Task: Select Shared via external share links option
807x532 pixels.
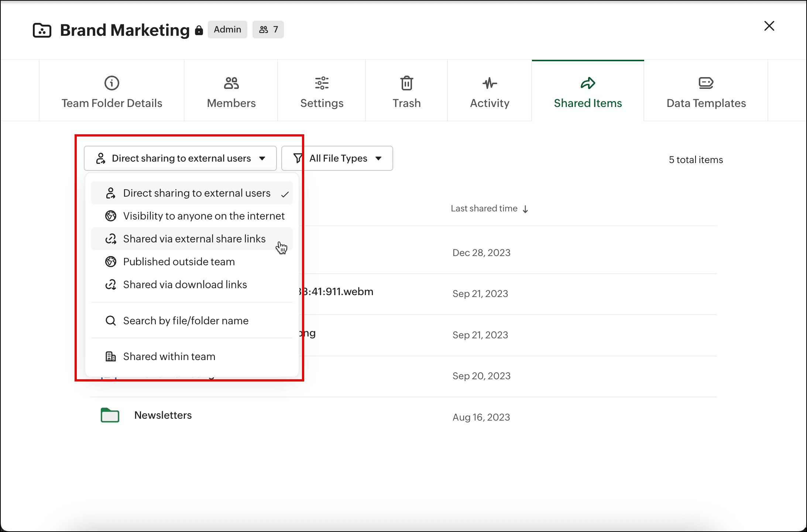Action: pyautogui.click(x=194, y=239)
